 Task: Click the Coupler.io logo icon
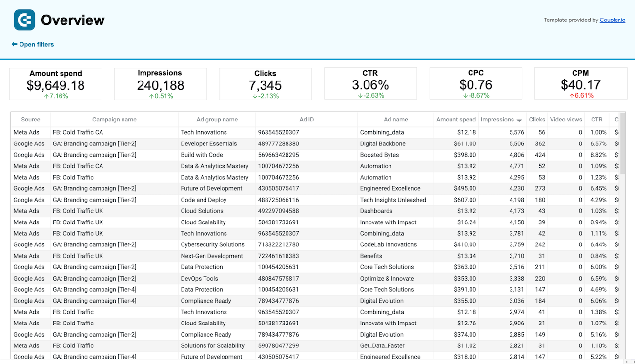tap(24, 20)
